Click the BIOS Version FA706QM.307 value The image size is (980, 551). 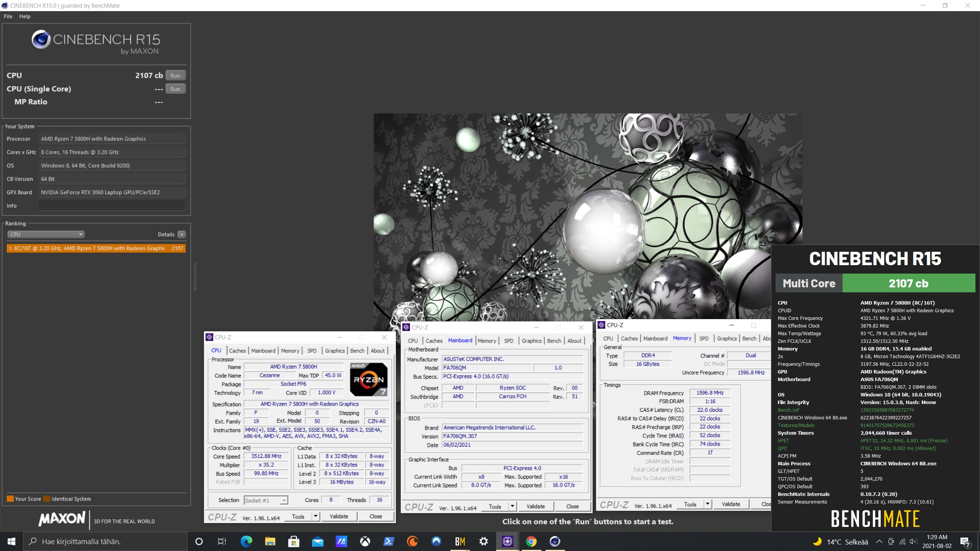[512, 436]
